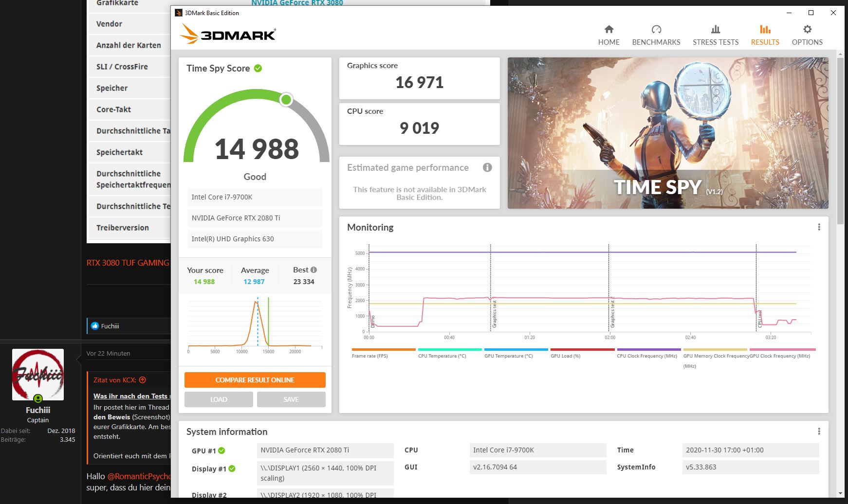Toggle GPU Load (%) legend entry
Screen dimensions: 848x504
pyautogui.click(x=582, y=353)
